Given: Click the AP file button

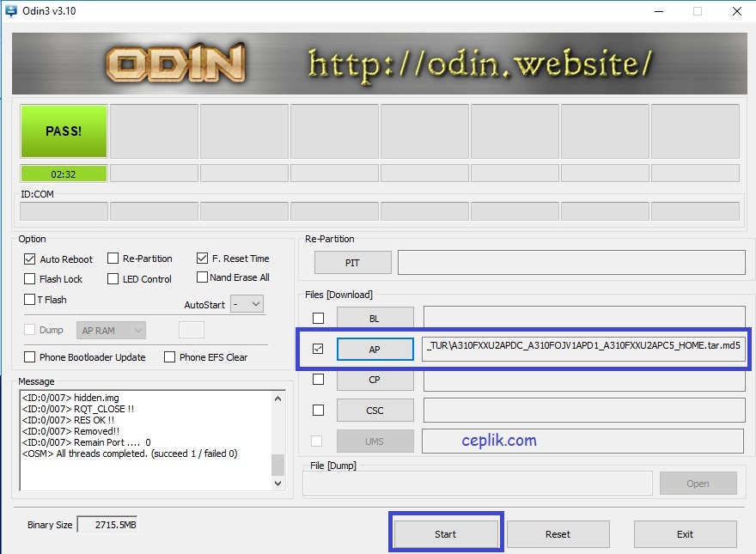Looking at the screenshot, I should click(375, 349).
